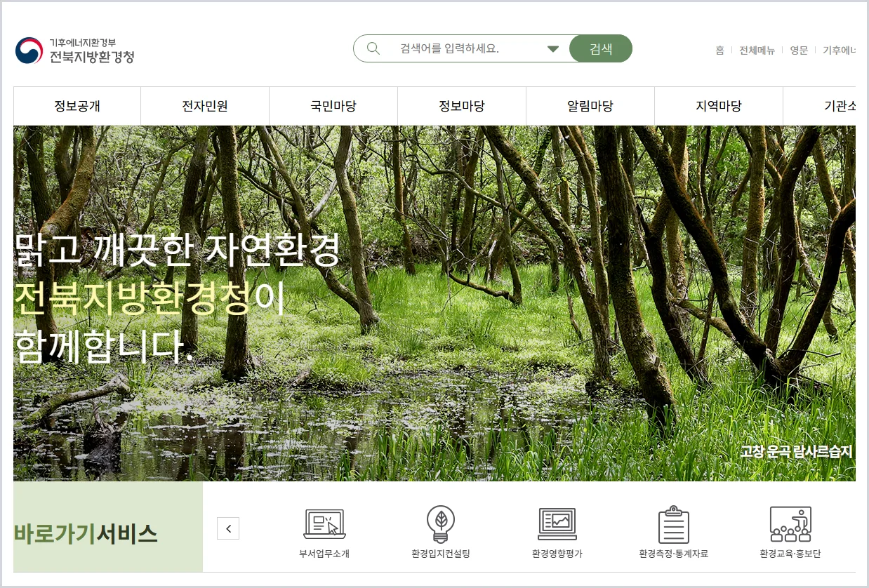Open the 정보마당 menu
The image size is (869, 588).
click(462, 107)
